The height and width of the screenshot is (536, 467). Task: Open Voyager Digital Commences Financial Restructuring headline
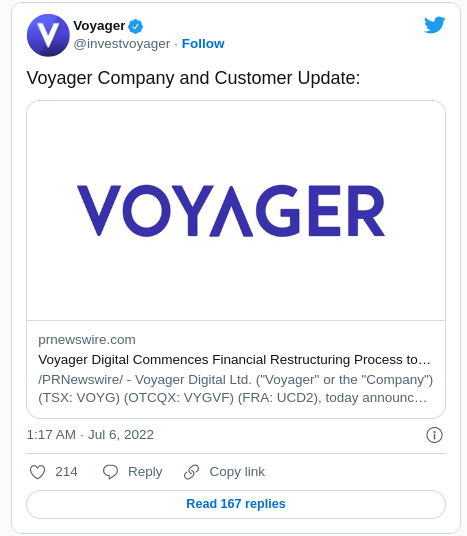click(x=234, y=360)
